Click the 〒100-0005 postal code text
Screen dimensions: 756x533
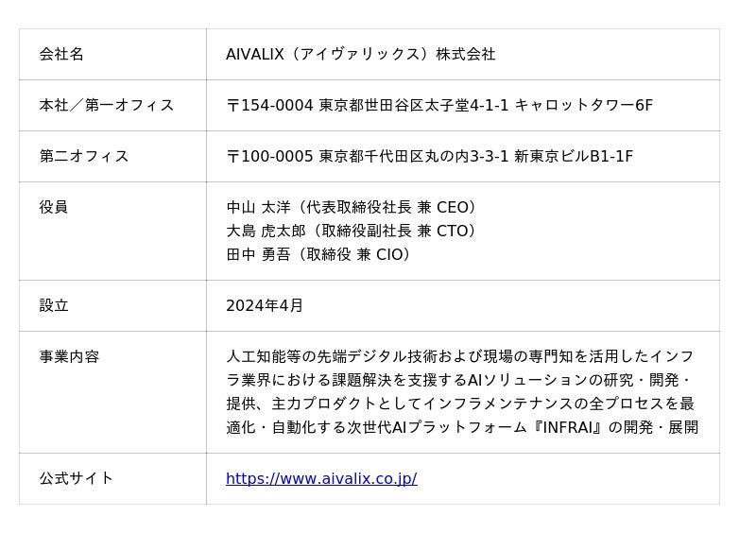point(269,157)
